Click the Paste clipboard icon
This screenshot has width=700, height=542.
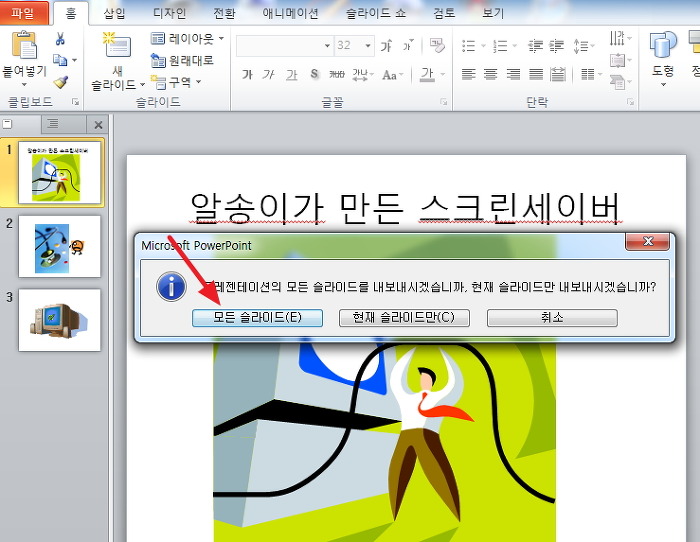[x=24, y=48]
